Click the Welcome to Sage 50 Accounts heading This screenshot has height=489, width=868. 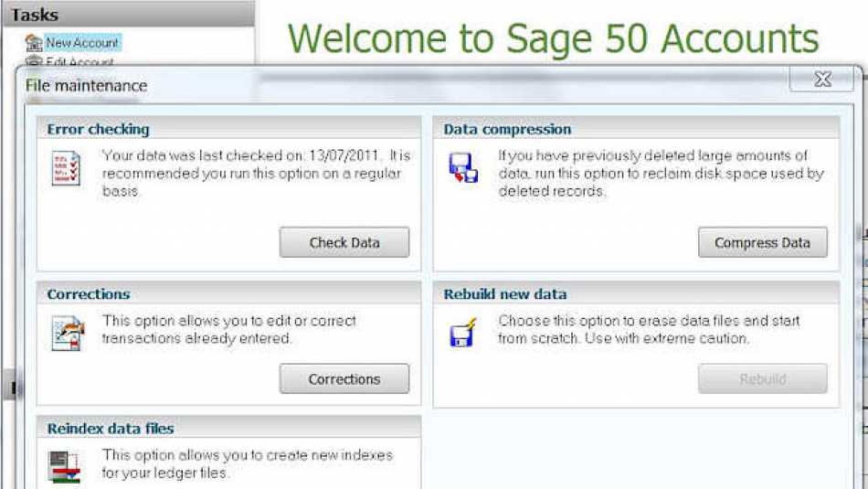tap(553, 38)
